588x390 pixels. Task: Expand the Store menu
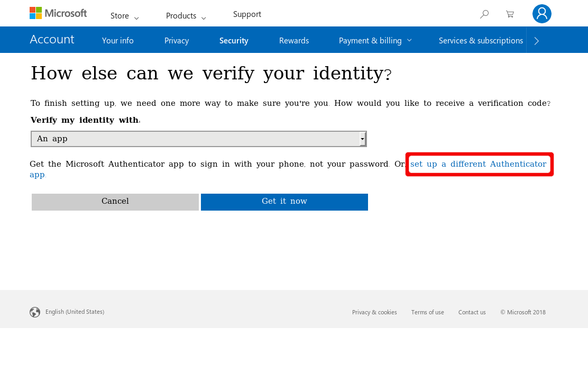click(x=124, y=16)
